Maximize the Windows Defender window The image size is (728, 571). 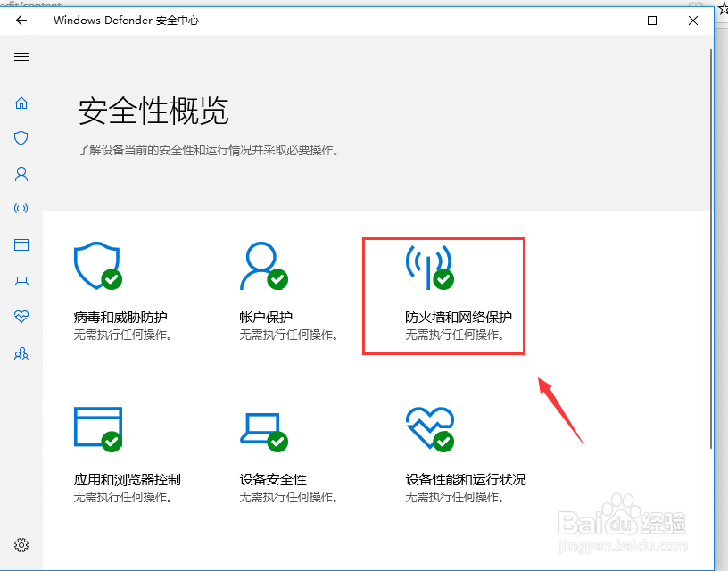[x=652, y=21]
